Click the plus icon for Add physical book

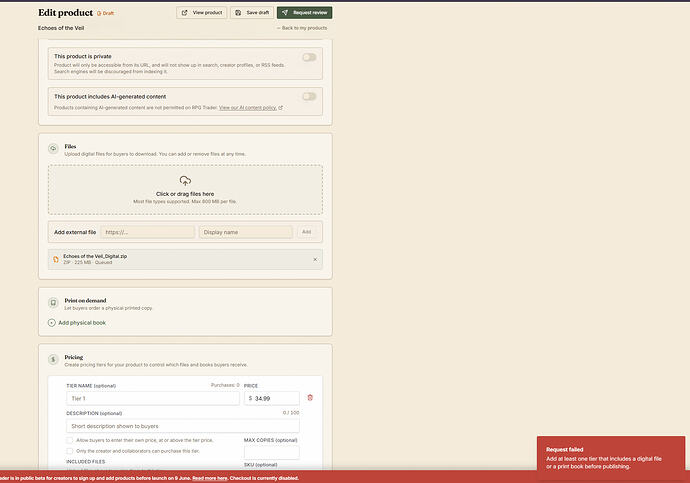click(x=51, y=323)
